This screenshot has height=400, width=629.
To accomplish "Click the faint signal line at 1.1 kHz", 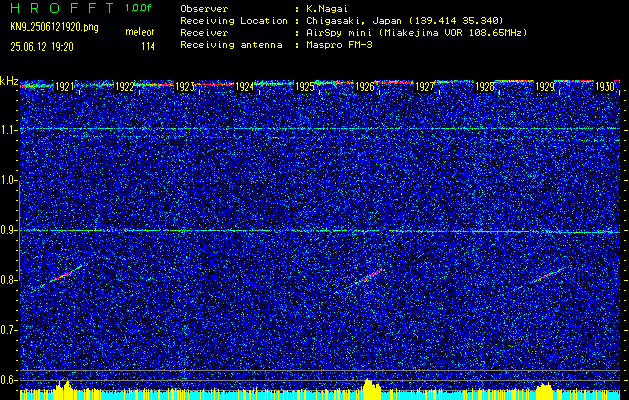I will 320,129.
